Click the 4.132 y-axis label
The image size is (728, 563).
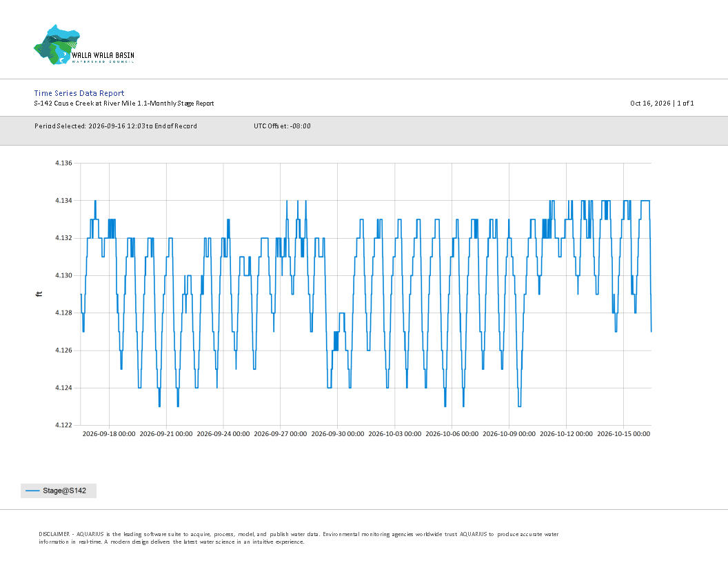click(63, 238)
